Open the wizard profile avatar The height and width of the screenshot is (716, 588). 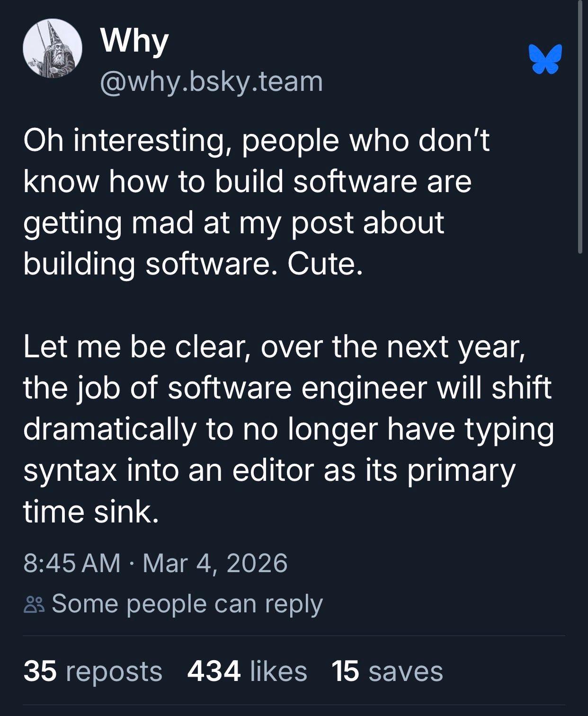pos(53,48)
